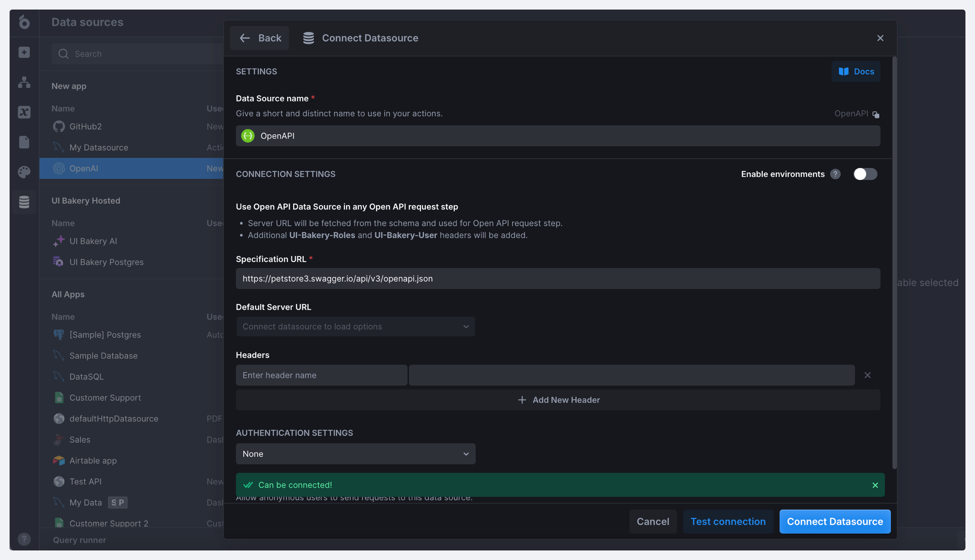Click the Enable environments help question icon
The image size is (975, 560).
click(835, 174)
